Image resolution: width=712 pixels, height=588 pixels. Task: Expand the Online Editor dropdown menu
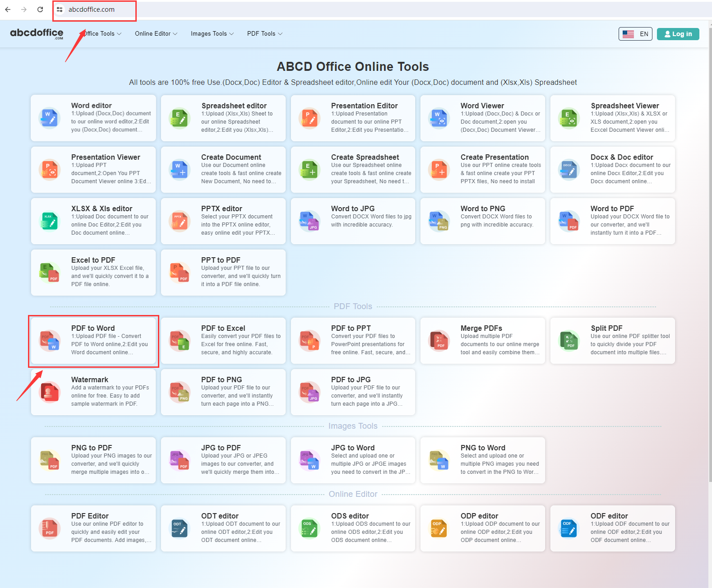point(156,34)
